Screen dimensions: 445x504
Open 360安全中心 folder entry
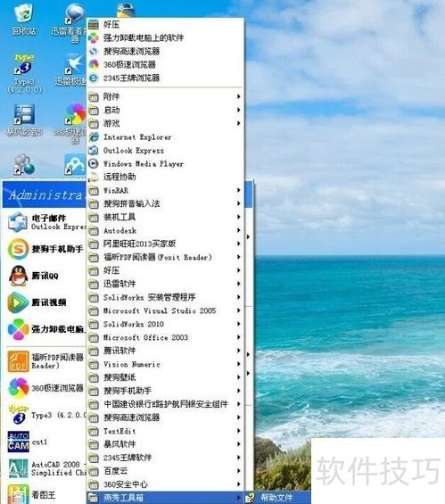[x=165, y=484]
